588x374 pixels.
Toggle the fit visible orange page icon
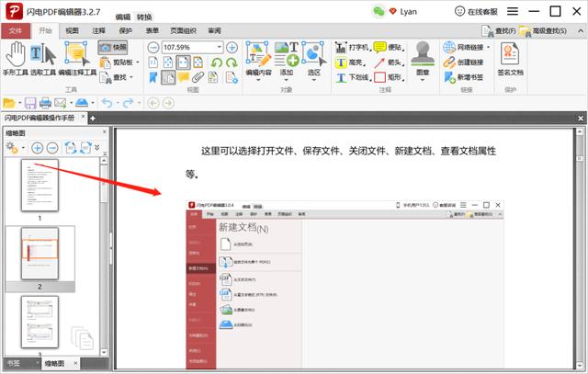pyautogui.click(x=198, y=62)
